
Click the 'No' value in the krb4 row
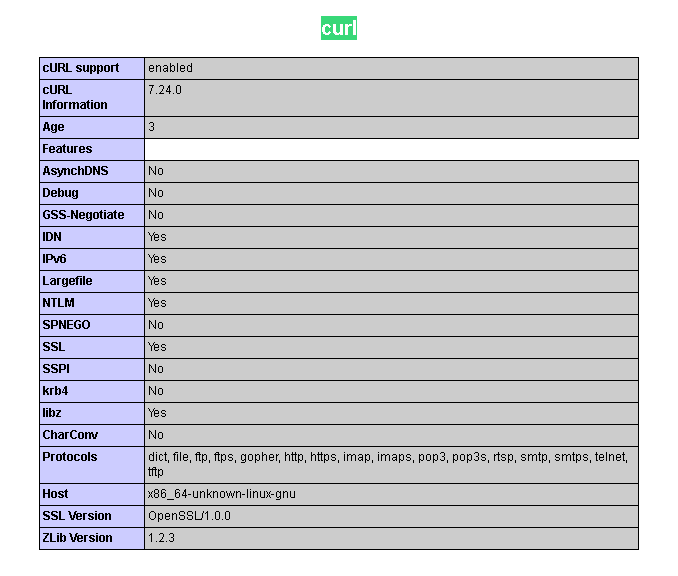[x=156, y=391]
